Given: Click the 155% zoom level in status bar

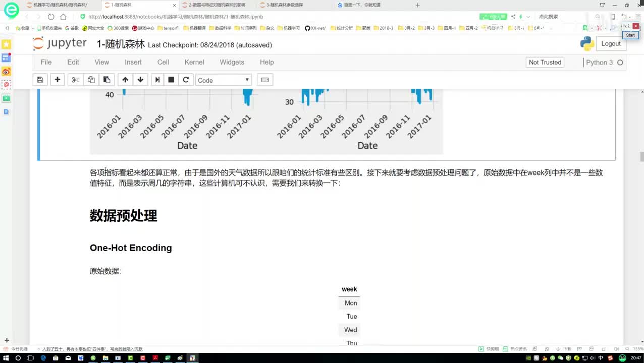Looking at the screenshot, I should [638, 349].
